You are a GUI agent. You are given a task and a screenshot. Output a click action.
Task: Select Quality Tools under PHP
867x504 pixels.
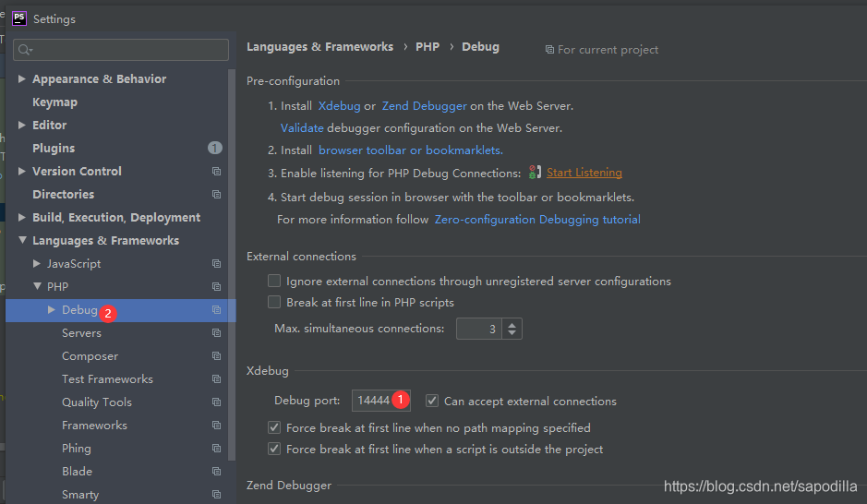(97, 402)
